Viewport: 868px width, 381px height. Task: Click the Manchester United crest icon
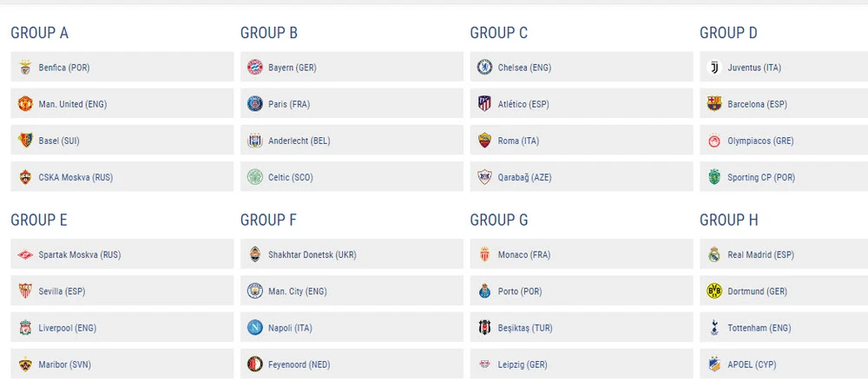[x=25, y=104]
